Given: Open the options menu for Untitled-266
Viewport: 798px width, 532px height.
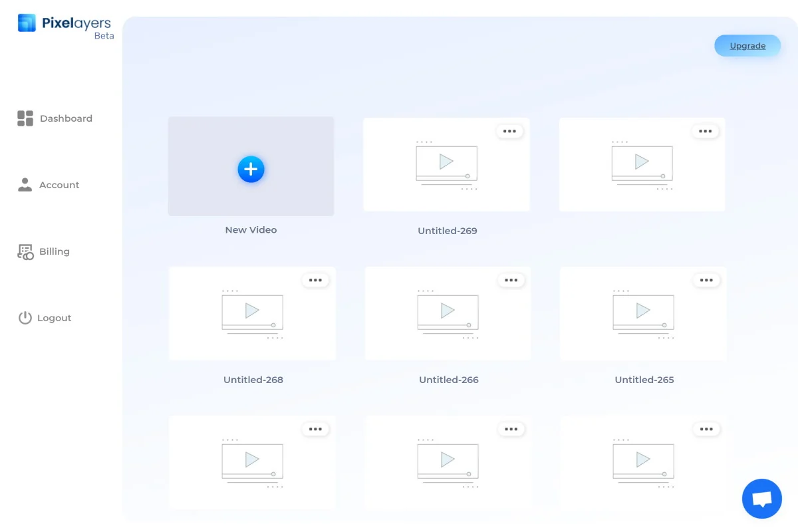Looking at the screenshot, I should pyautogui.click(x=511, y=280).
